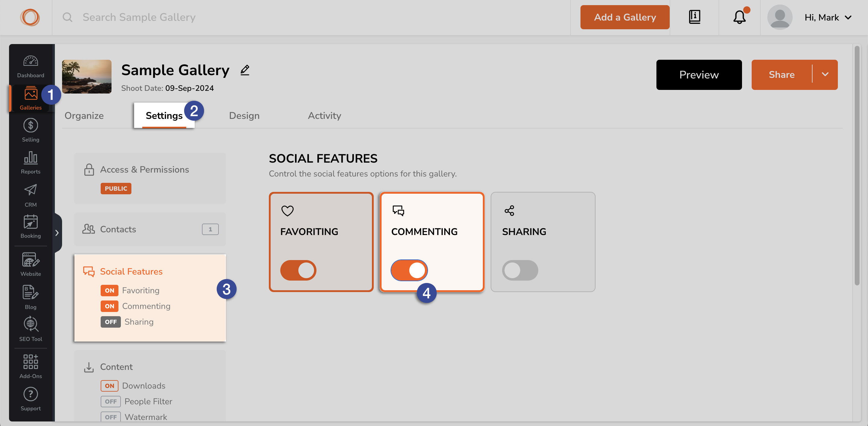Image resolution: width=868 pixels, height=426 pixels.
Task: Open the SEO Tool sidebar icon
Action: pyautogui.click(x=31, y=329)
